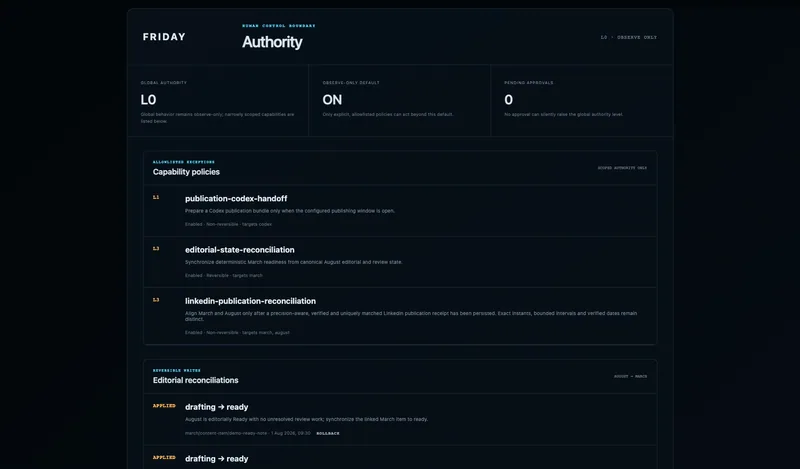Click the L0 · Observe Only status
This screenshot has height=469, width=800.
[629, 37]
